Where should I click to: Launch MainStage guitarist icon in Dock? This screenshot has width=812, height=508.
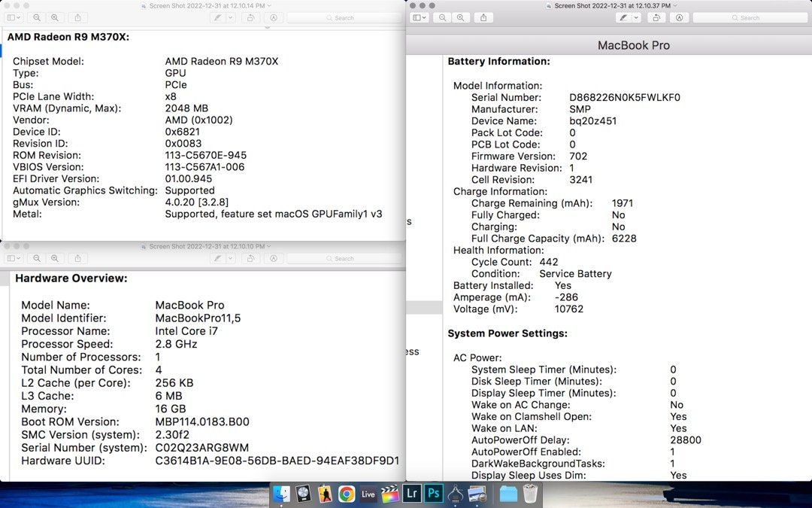click(325, 494)
